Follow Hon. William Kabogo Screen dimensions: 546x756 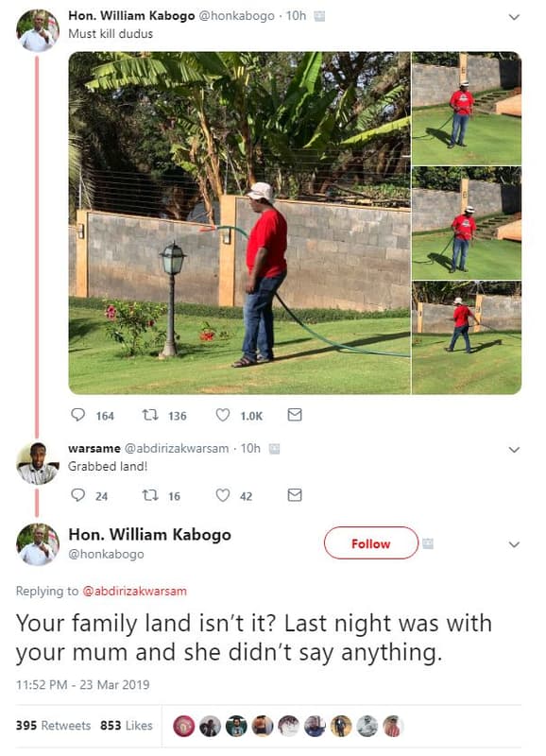pyautogui.click(x=371, y=544)
